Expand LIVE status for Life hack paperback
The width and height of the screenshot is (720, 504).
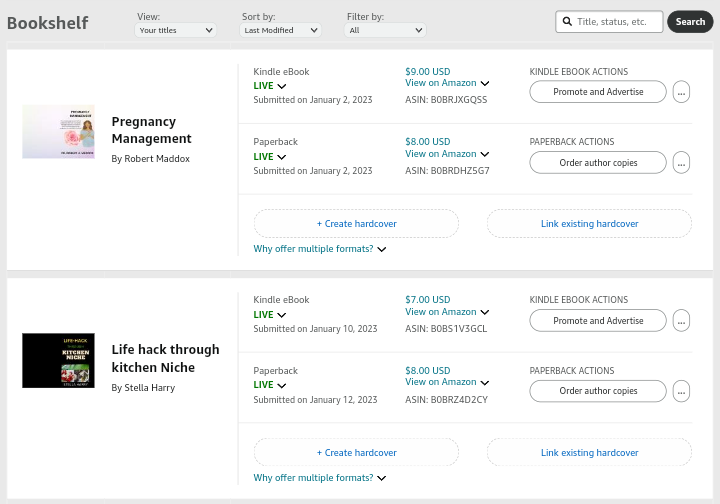[x=282, y=386]
